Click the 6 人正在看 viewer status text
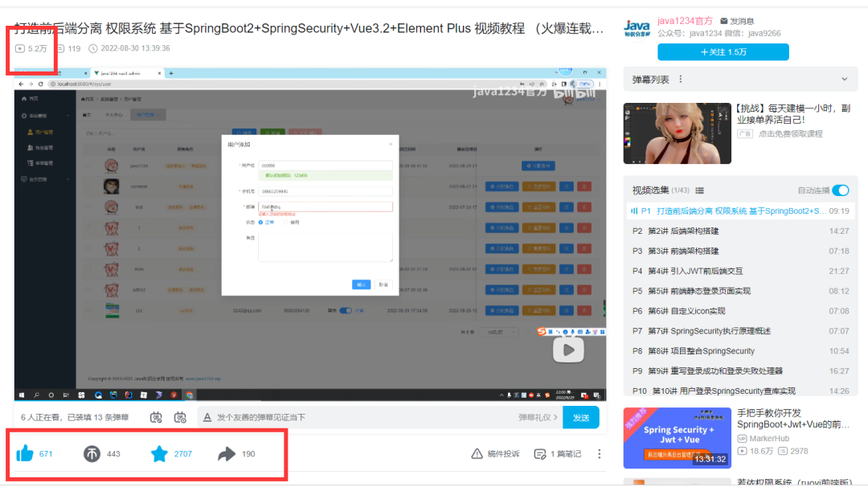Screen dimensions: 868x487 point(42,417)
